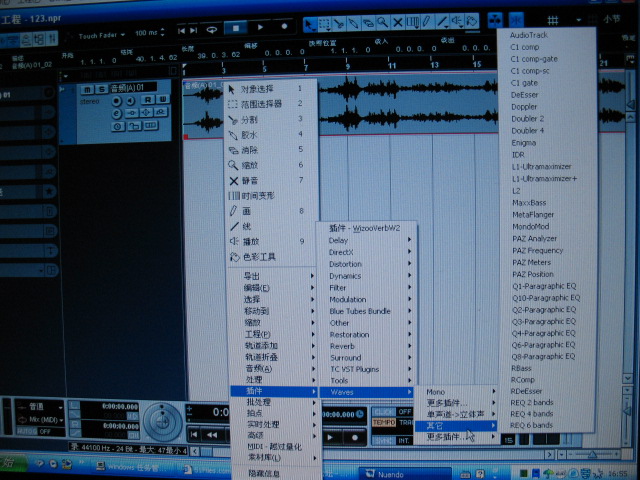Toggle the autoscroll button in toolbar
Screen dimensions: 640x480
pos(495,20)
